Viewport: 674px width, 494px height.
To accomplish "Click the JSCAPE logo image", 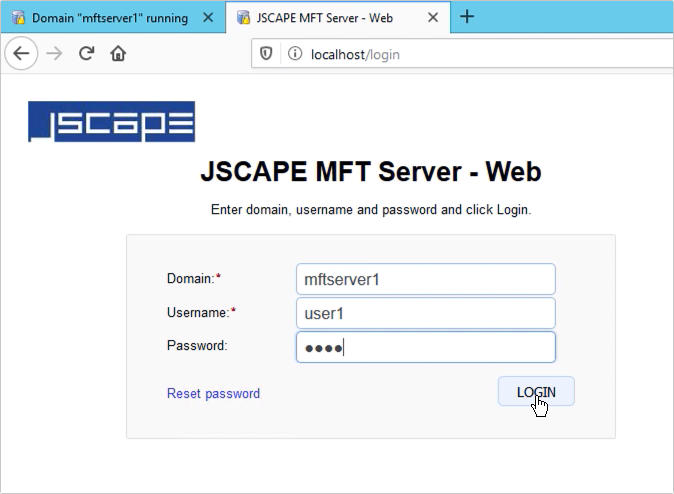I will (x=111, y=123).
